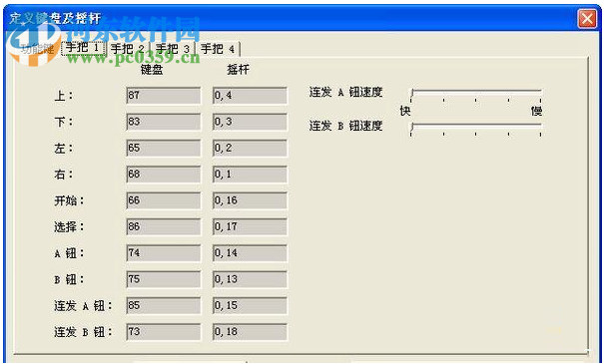The width and height of the screenshot is (604, 364).
Task: Open the 手把 3 tab
Action: 173,49
